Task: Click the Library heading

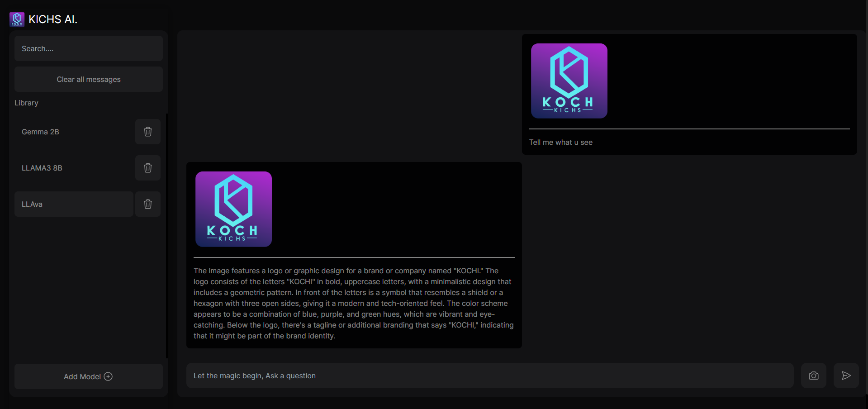Action: coord(26,103)
